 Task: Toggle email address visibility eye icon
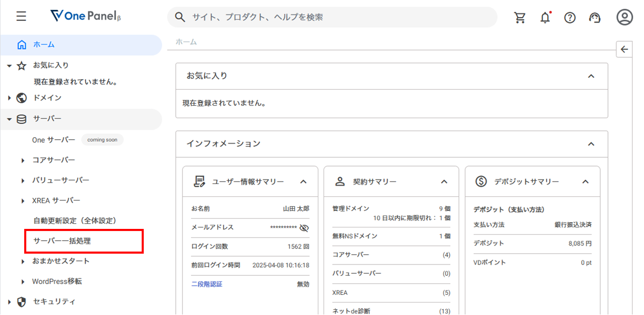point(304,228)
